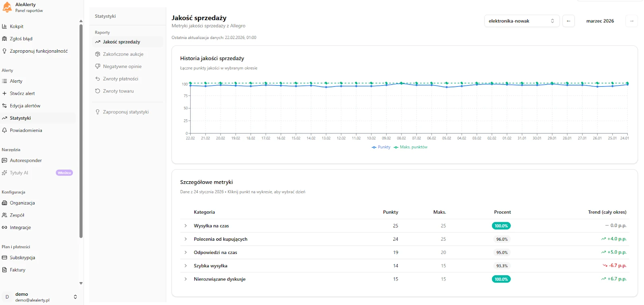This screenshot has width=644, height=305.
Task: Click the box icon beside Zakończone aukcje
Action: click(x=97, y=54)
